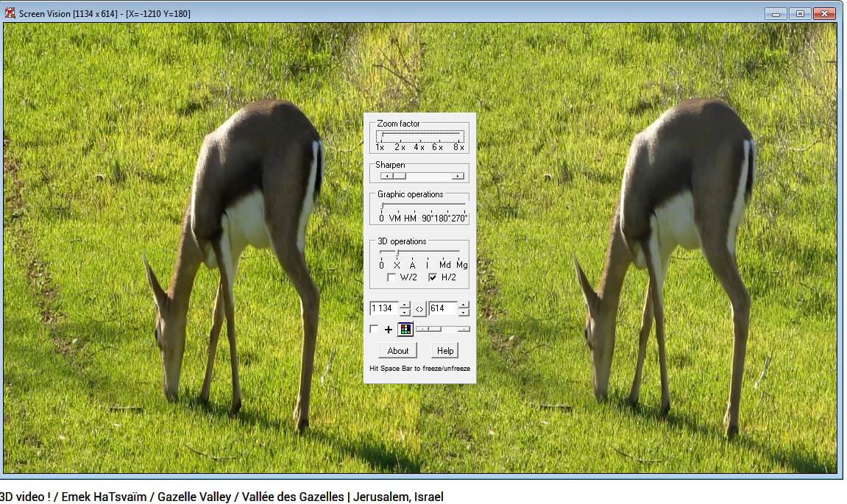This screenshot has height=504, width=847.
Task: Click the Screen Vision title bar app icon
Action: point(10,13)
